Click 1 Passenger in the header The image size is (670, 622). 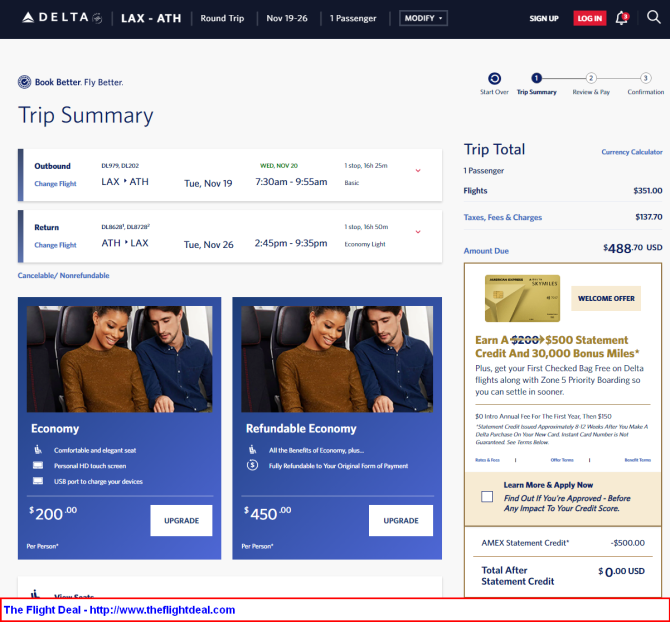tap(353, 18)
